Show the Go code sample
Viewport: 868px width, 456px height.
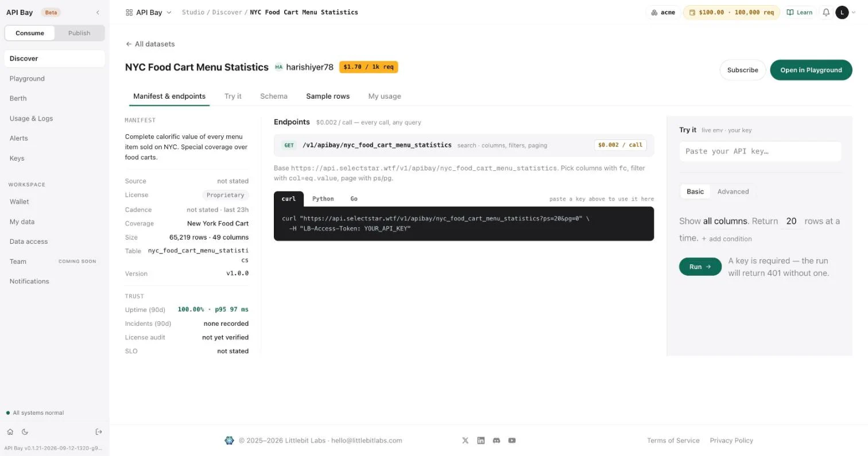pyautogui.click(x=354, y=198)
